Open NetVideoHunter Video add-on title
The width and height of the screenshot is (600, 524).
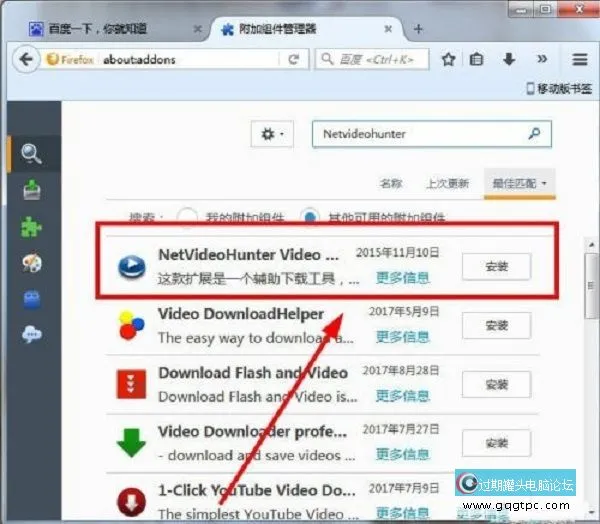pos(248,255)
